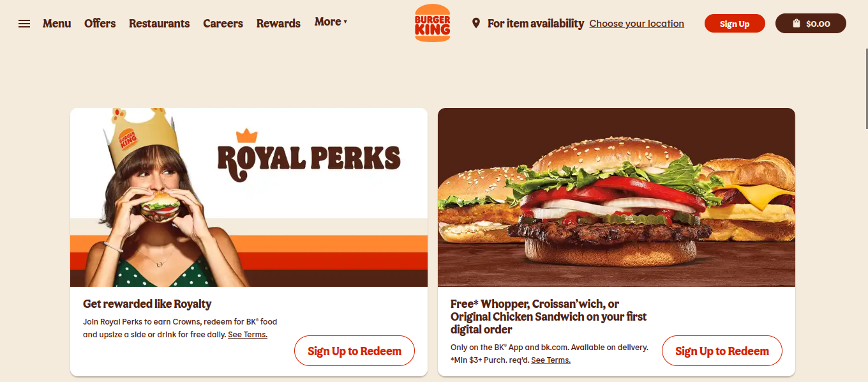Open See Terms under free Whopper offer

551,360
